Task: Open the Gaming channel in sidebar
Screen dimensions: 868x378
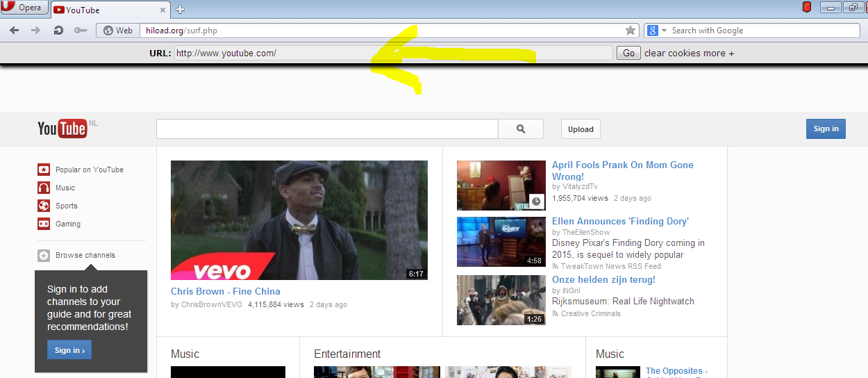Action: (x=68, y=224)
